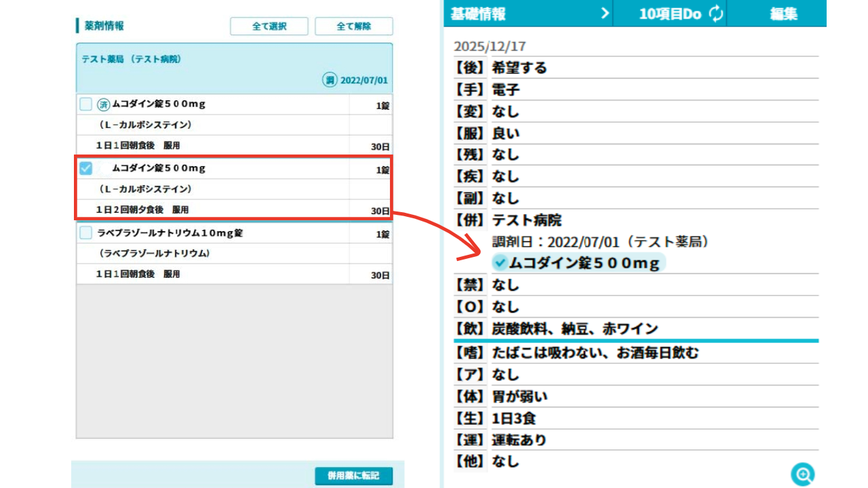Click the 済 badge on first ムコダイン錠
868x488 pixels.
click(104, 104)
